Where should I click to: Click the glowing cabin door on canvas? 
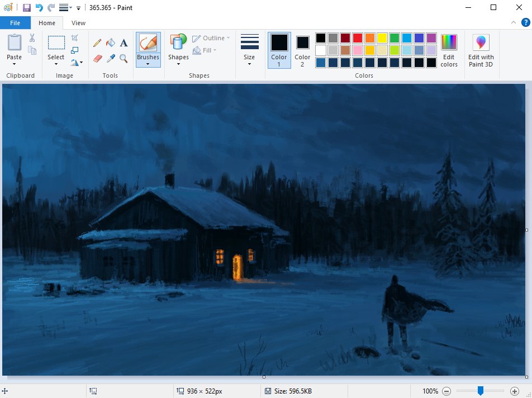pyautogui.click(x=237, y=267)
